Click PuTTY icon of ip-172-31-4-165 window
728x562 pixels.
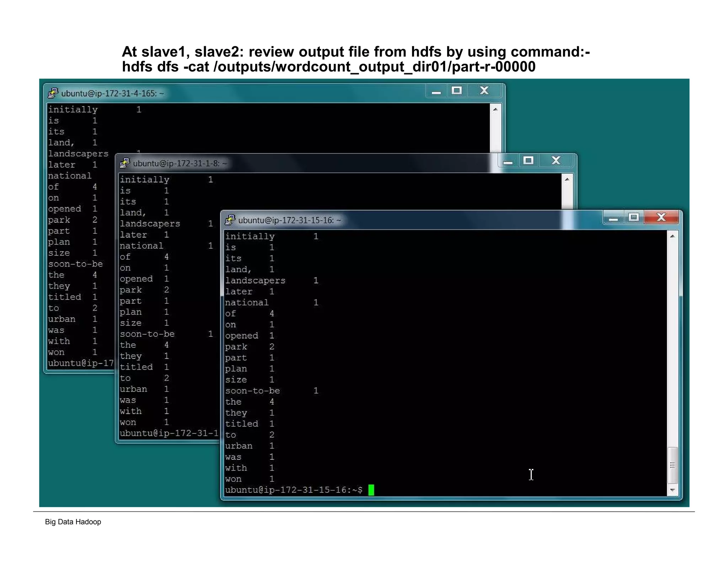53,93
